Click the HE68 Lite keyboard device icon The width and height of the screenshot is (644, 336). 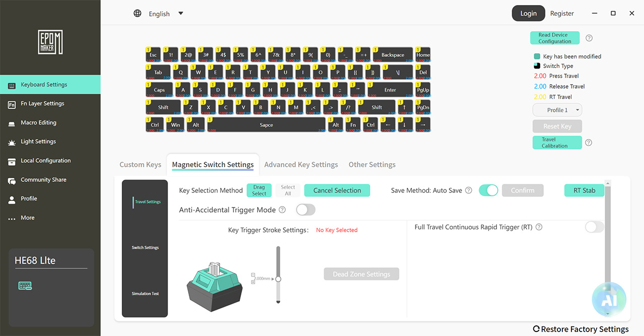25,286
